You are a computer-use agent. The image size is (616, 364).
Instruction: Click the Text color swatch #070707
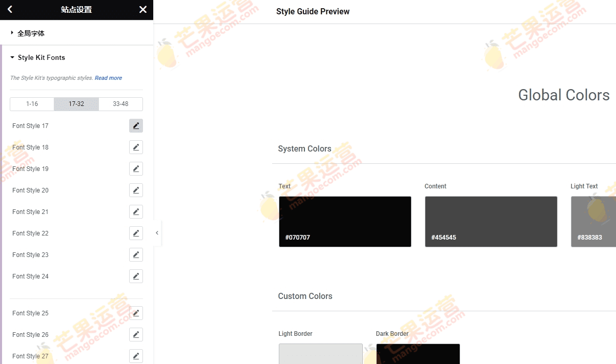[345, 222]
